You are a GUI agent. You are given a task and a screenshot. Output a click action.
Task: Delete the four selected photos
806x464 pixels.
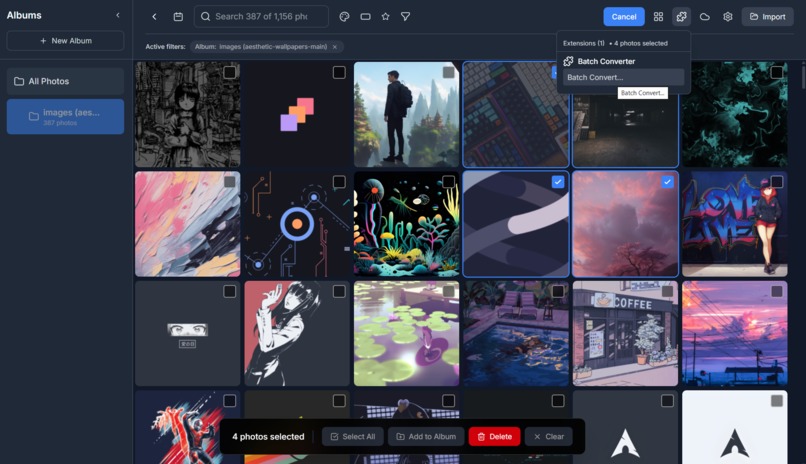(x=494, y=437)
